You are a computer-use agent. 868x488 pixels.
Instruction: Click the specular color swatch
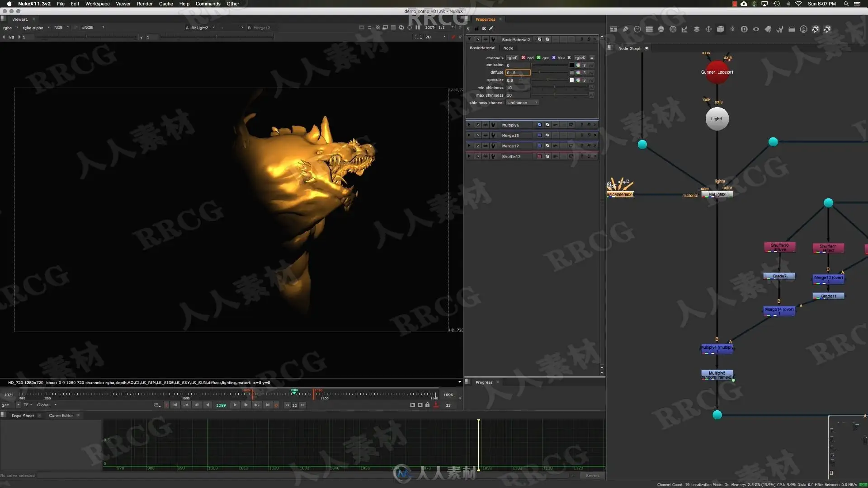[571, 80]
